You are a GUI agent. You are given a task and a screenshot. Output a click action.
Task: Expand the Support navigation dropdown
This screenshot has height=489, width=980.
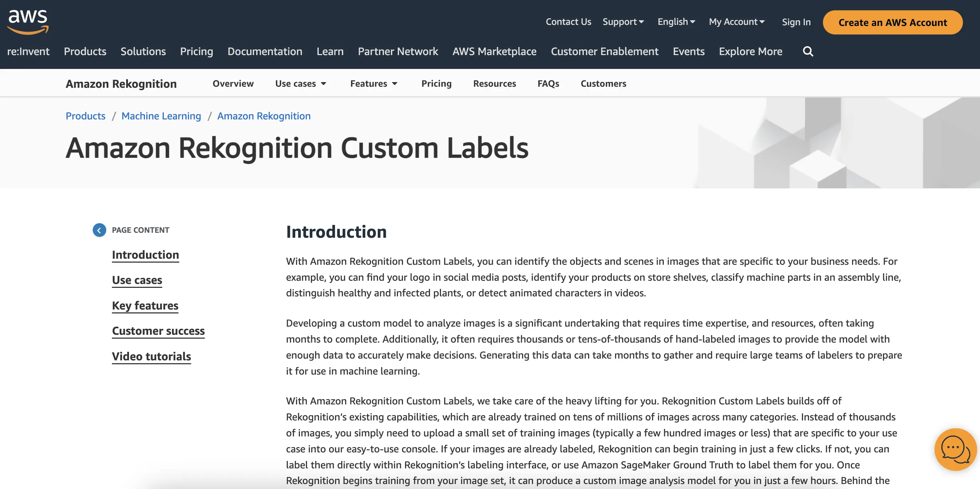(x=624, y=21)
